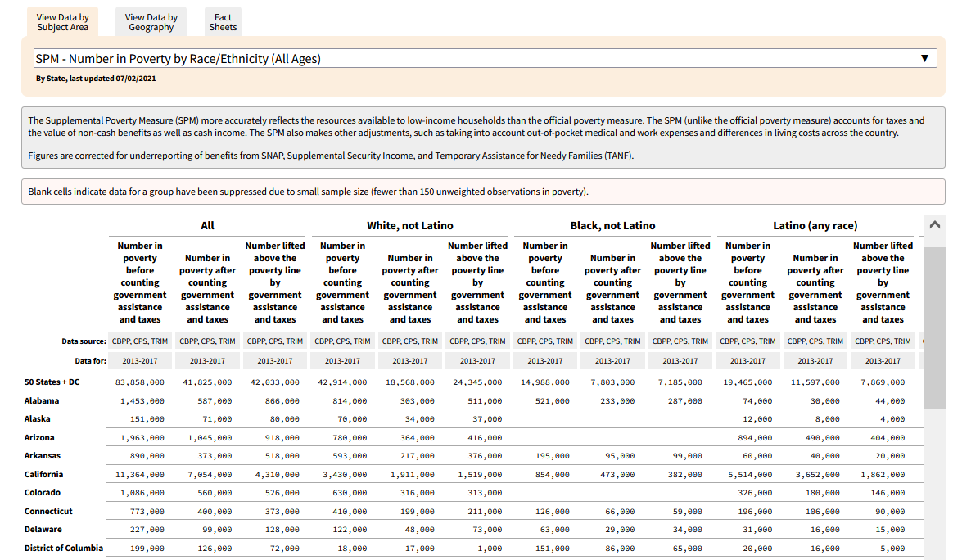Click the 'Data for:' row label
953x560 pixels.
[x=91, y=361]
